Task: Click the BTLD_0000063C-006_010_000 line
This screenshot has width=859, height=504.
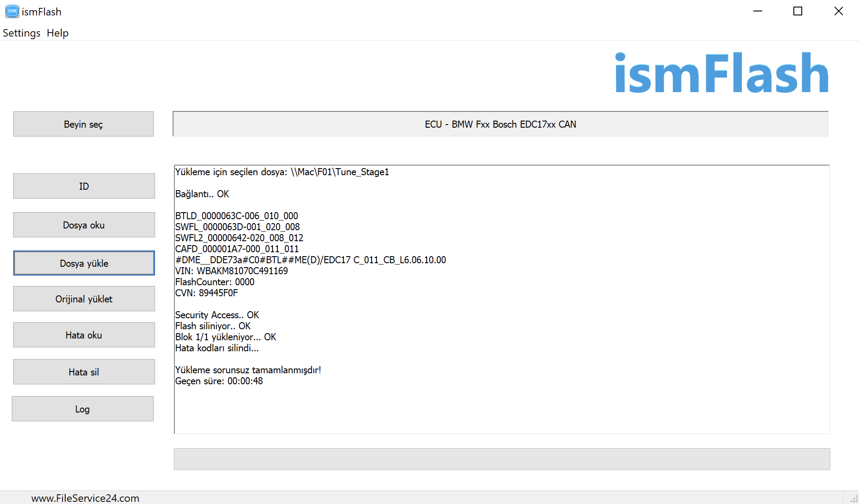Action: pos(237,216)
